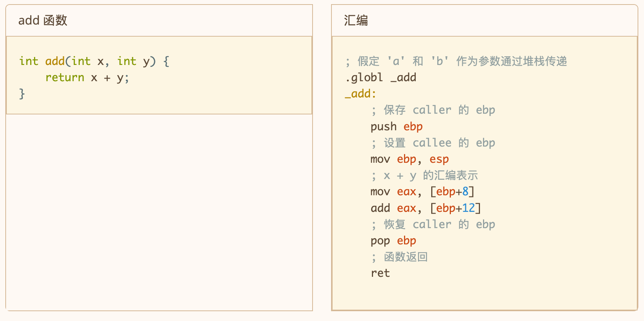Click the comment '恢复 caller 的 ebp'
Image resolution: width=644 pixels, height=321 pixels.
pos(433,224)
